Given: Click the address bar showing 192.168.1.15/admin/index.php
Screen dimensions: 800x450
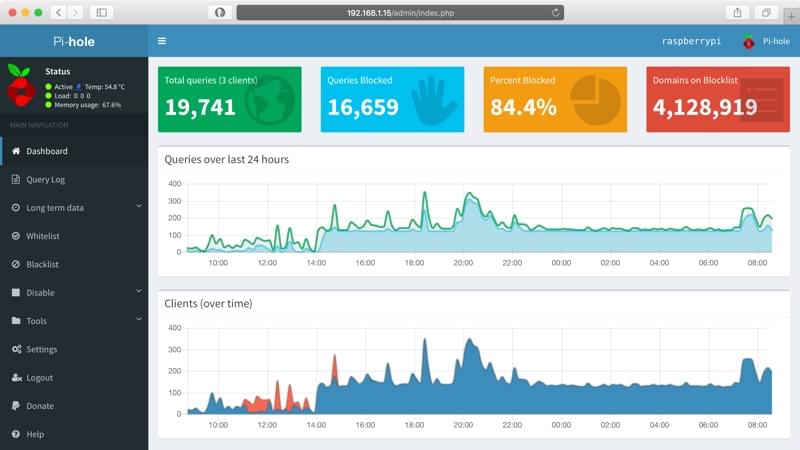Looking at the screenshot, I should tap(400, 13).
